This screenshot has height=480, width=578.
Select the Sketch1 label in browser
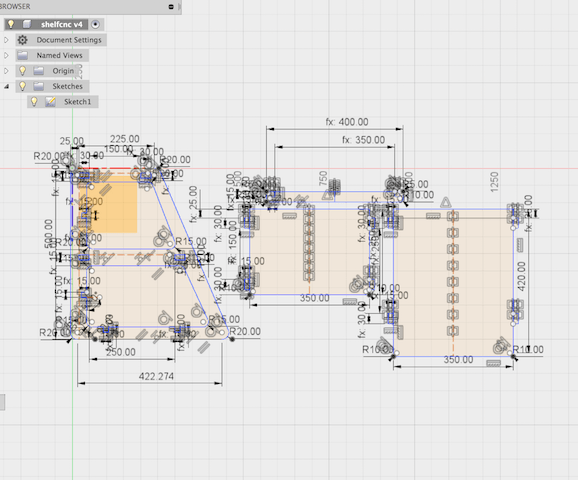click(x=77, y=102)
